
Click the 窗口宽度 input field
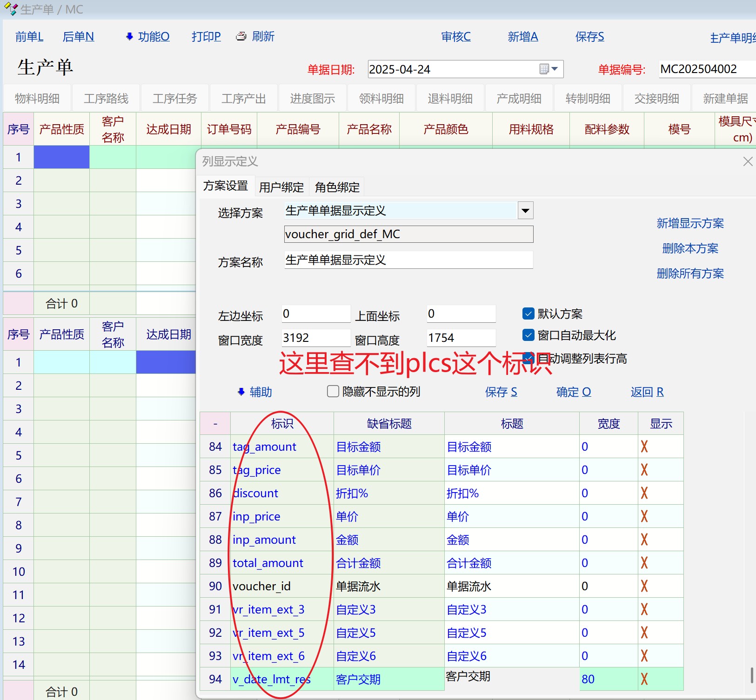coord(315,338)
